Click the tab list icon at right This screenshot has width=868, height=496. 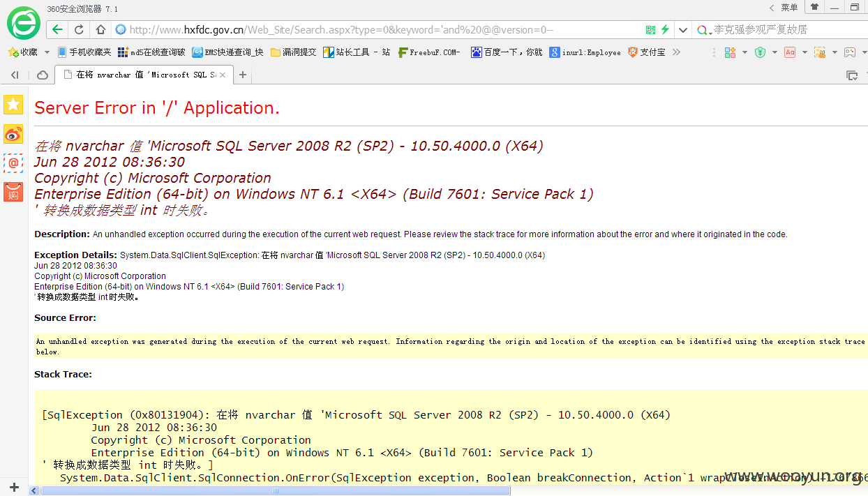pos(852,75)
